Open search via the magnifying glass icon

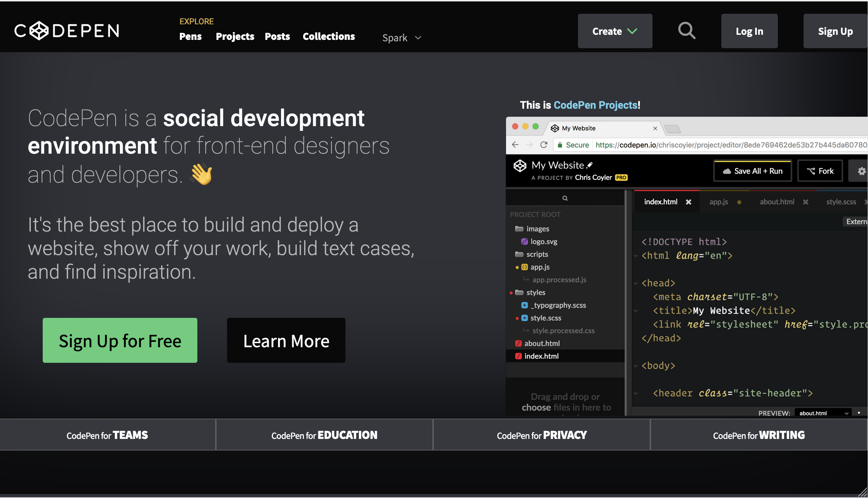point(687,31)
